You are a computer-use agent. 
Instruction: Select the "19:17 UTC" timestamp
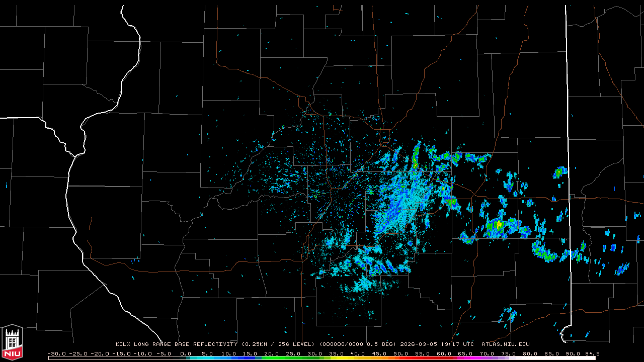[457, 344]
